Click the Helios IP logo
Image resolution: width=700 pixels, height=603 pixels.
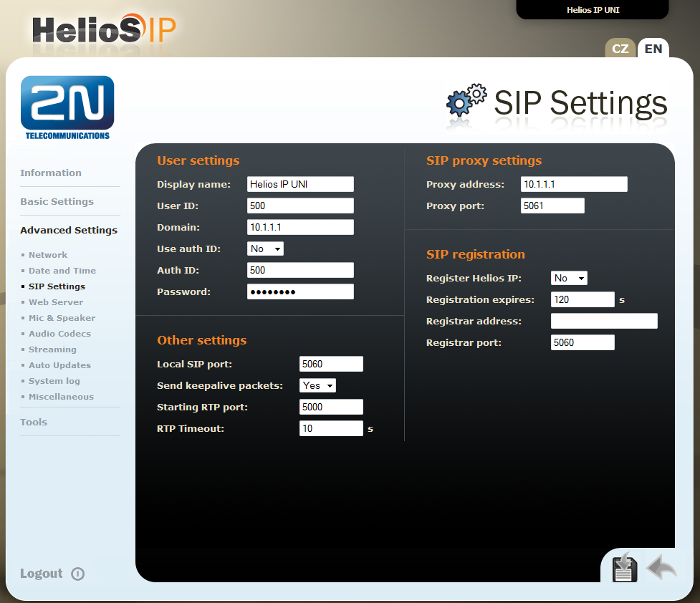104,29
